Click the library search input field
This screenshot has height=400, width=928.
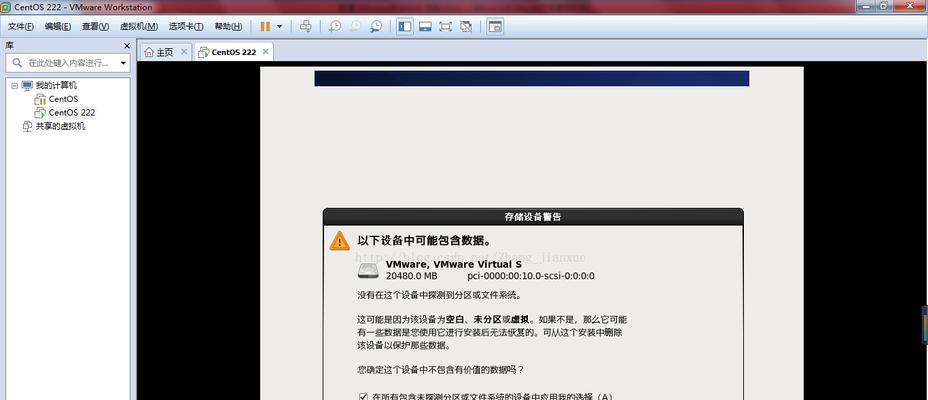point(64,63)
